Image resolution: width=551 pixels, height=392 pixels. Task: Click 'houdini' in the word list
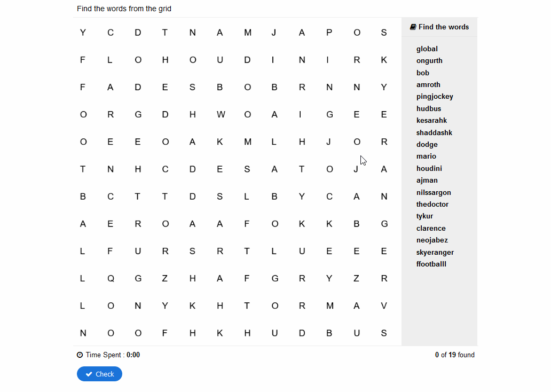(x=429, y=168)
